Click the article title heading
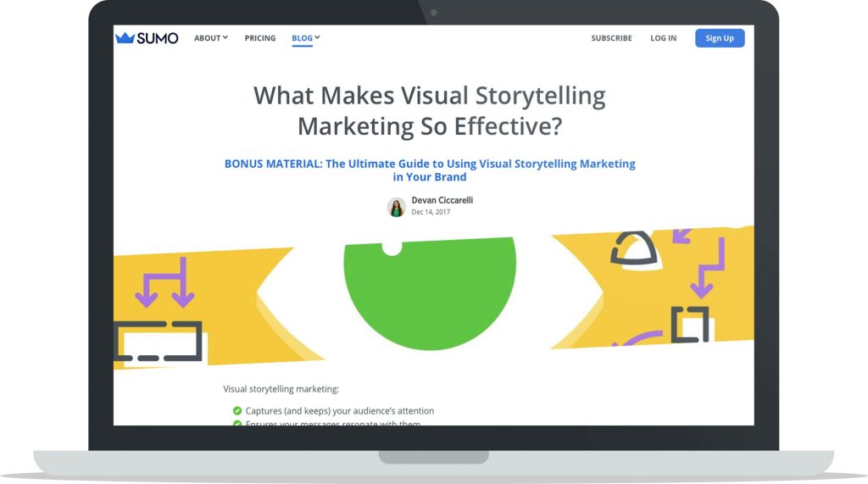 click(x=430, y=111)
